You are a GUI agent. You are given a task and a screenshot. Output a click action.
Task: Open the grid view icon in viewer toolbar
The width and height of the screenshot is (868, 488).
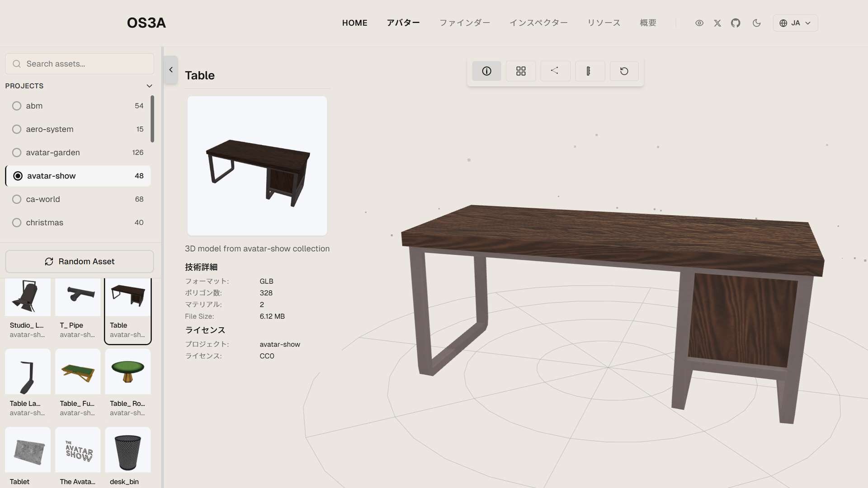(x=521, y=71)
